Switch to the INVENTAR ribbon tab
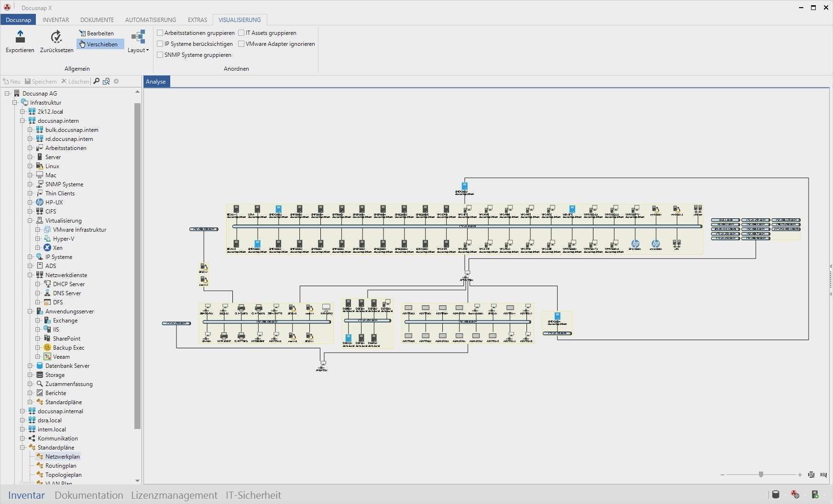The height and width of the screenshot is (504, 833). pos(55,20)
